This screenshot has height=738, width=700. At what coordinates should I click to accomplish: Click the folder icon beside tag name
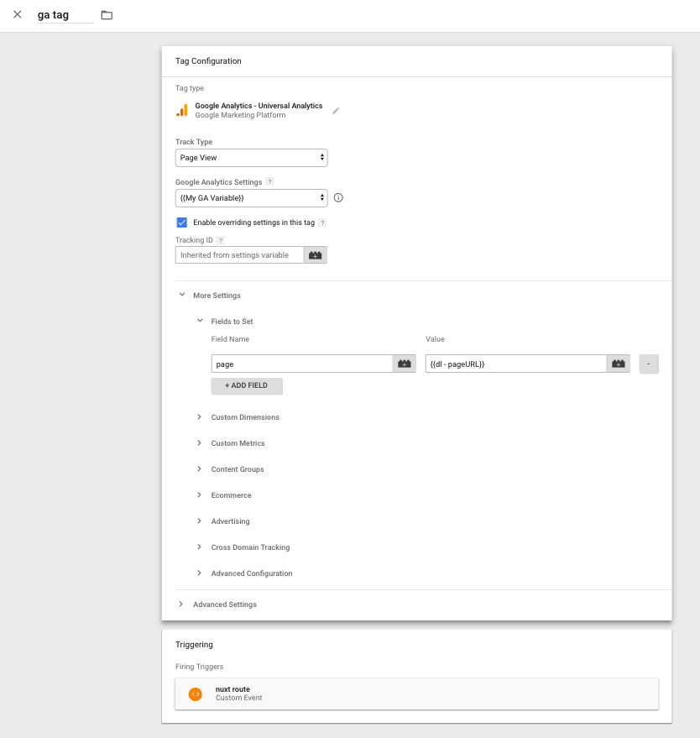(x=107, y=15)
